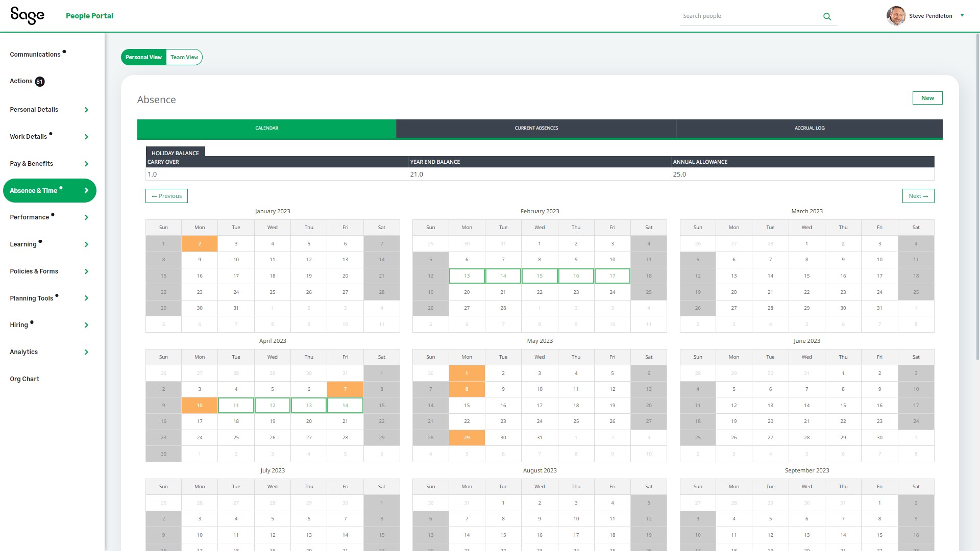This screenshot has width=980, height=551.
Task: Select April 13 booked day
Action: pos(309,406)
